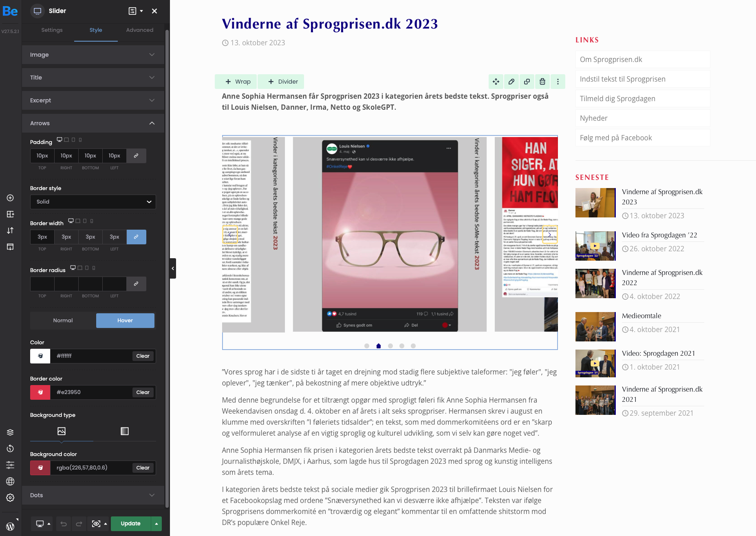The width and height of the screenshot is (756, 536).
Task: Open the sections layout icon in left sidebar
Action: coord(10,214)
